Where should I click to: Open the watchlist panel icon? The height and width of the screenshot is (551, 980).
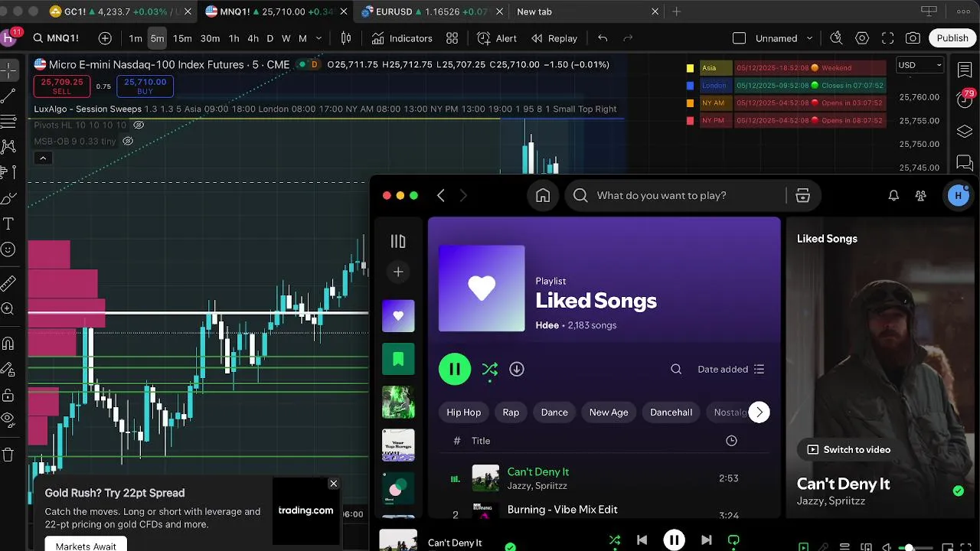(965, 70)
